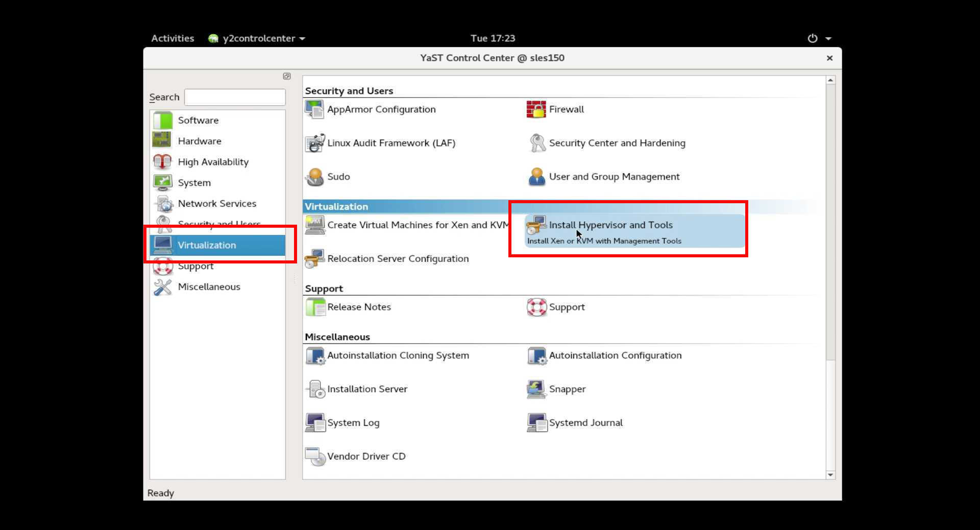The width and height of the screenshot is (980, 530).
Task: Launch the Firewall module icon
Action: [x=536, y=109]
